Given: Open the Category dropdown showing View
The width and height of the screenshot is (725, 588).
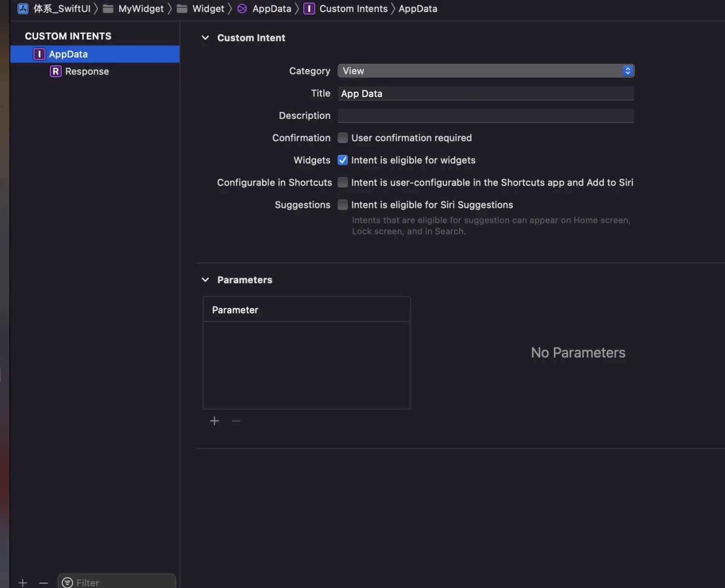Looking at the screenshot, I should [x=485, y=71].
